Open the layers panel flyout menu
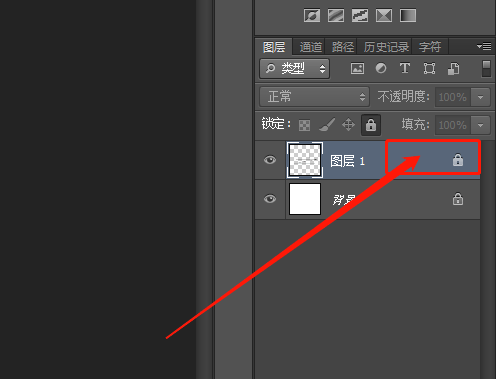This screenshot has width=496, height=379. [x=484, y=46]
